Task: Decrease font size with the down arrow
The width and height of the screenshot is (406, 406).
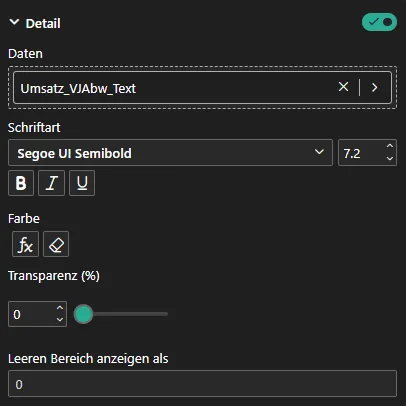Action: coord(390,159)
